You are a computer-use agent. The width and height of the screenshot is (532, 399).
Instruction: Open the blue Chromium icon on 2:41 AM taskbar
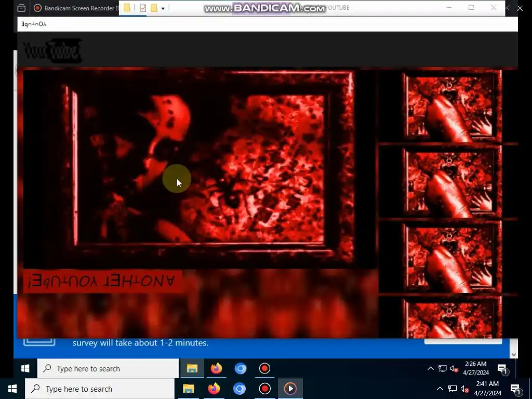pos(239,389)
